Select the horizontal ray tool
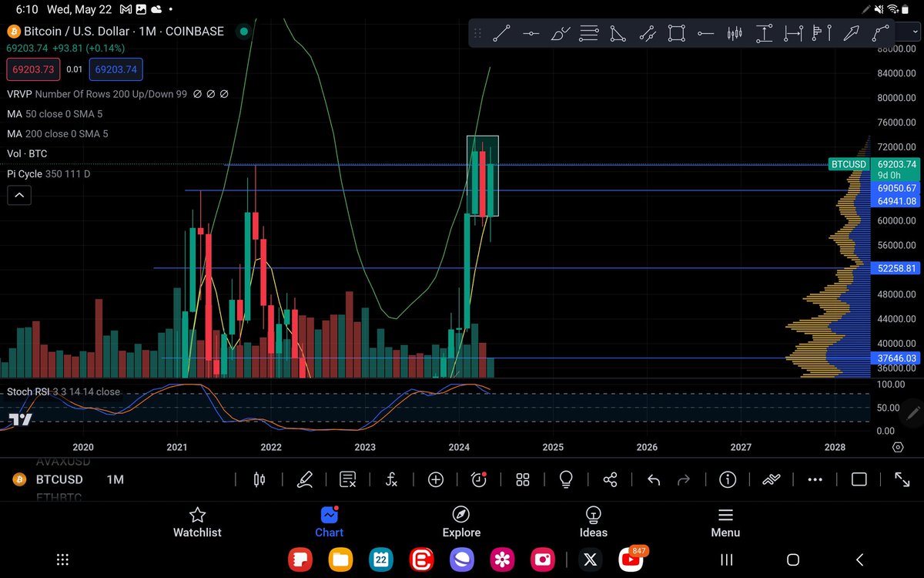This screenshot has height=578, width=924. pos(705,34)
